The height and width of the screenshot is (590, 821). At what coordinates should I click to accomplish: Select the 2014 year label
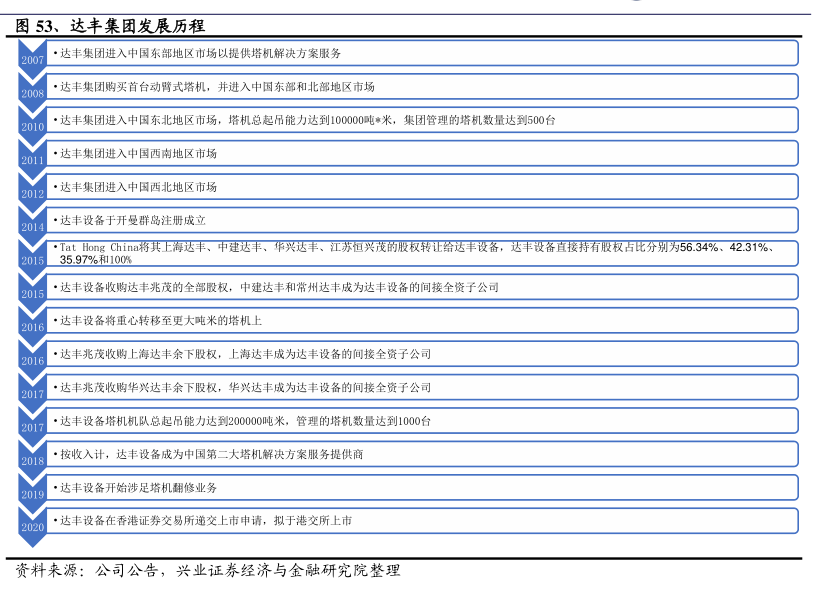click(x=32, y=228)
